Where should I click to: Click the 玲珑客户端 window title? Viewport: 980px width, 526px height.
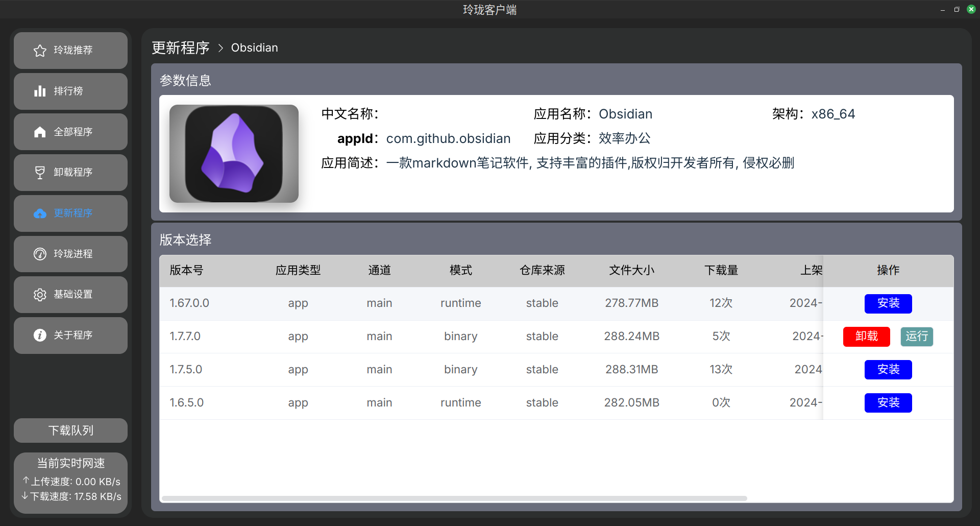click(x=490, y=10)
